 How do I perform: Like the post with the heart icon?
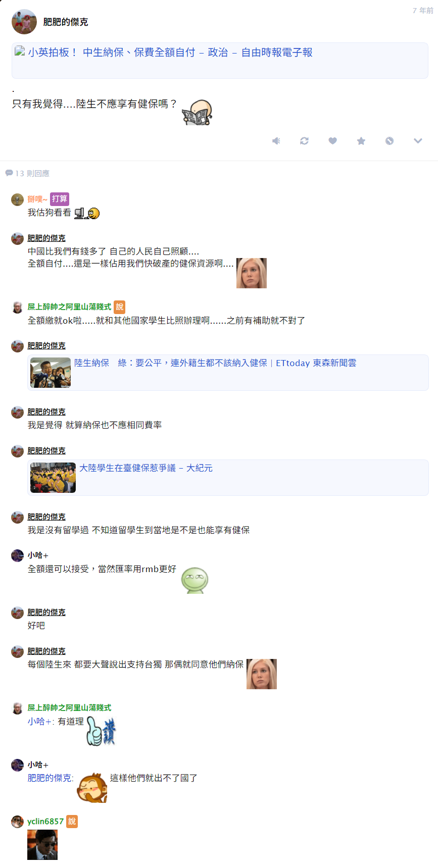point(332,141)
